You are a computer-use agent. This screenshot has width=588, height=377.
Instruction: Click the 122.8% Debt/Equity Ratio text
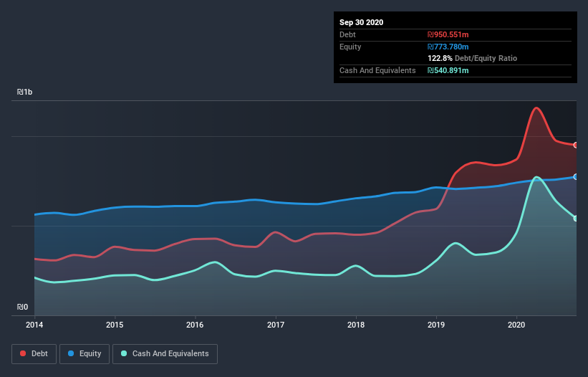[472, 59]
